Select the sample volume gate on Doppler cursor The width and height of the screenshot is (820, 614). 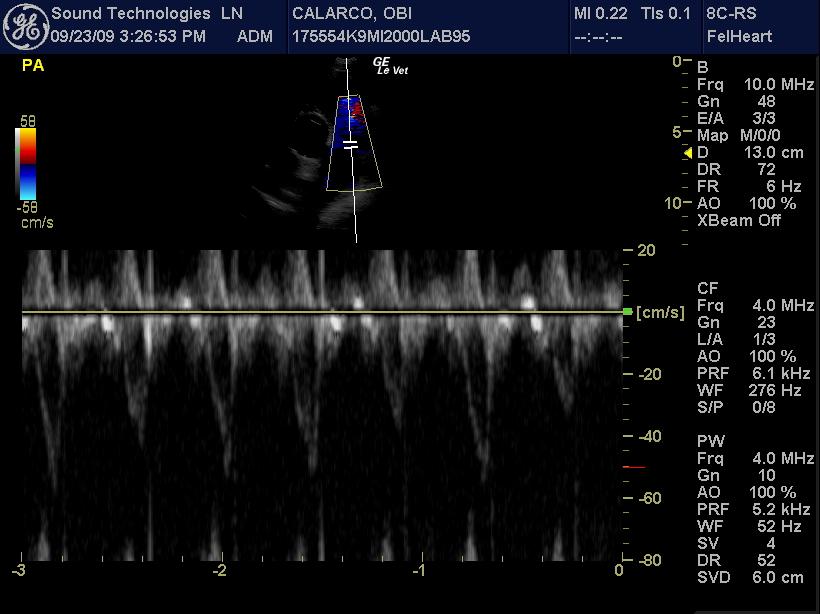[x=351, y=145]
